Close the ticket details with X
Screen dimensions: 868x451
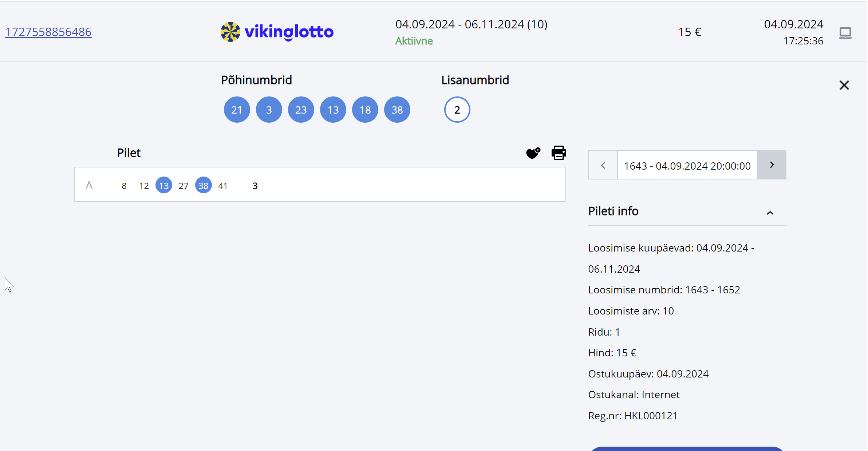(x=844, y=85)
